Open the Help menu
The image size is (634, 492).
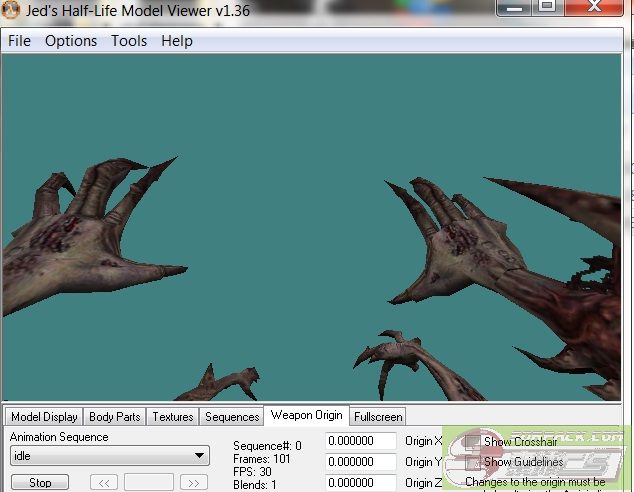pos(177,41)
